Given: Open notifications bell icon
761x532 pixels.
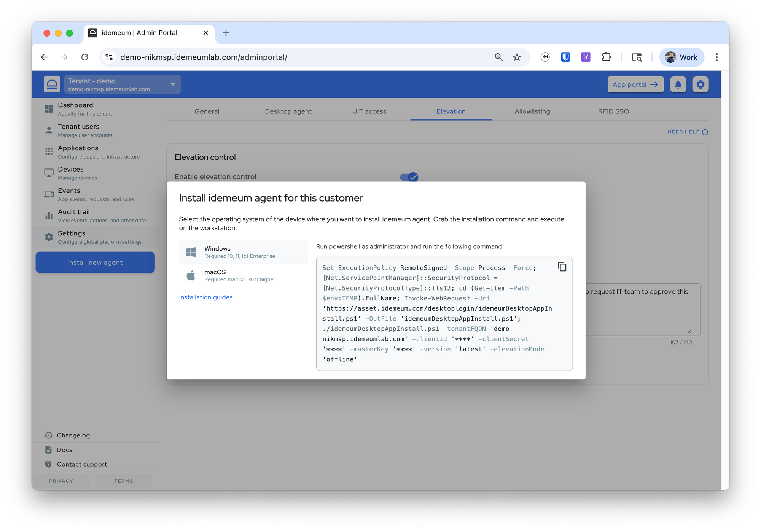Looking at the screenshot, I should 678,84.
